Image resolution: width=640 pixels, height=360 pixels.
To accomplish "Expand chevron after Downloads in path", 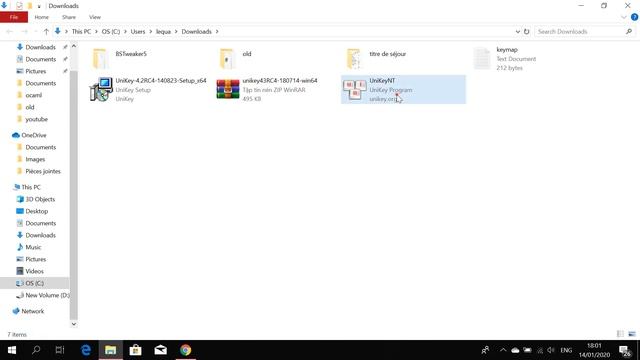I will (x=217, y=31).
